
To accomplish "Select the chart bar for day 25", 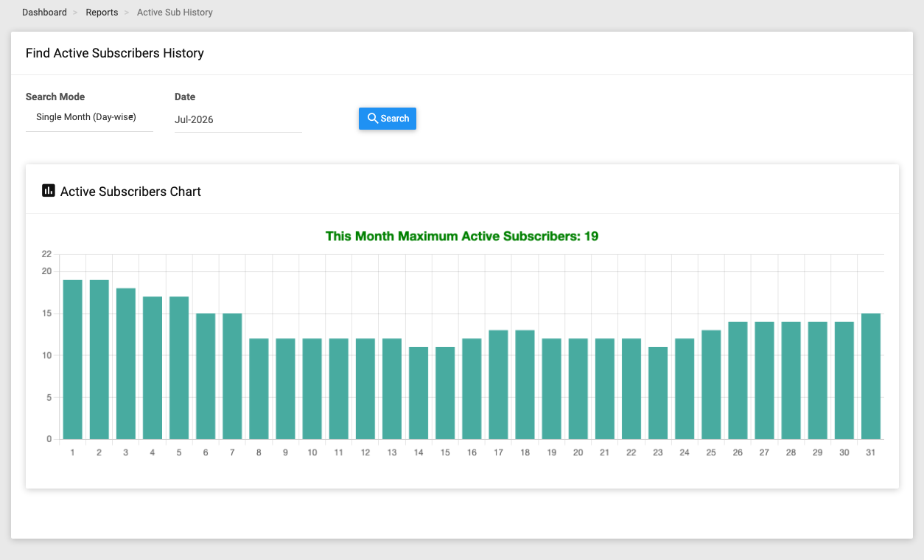I will coord(711,385).
